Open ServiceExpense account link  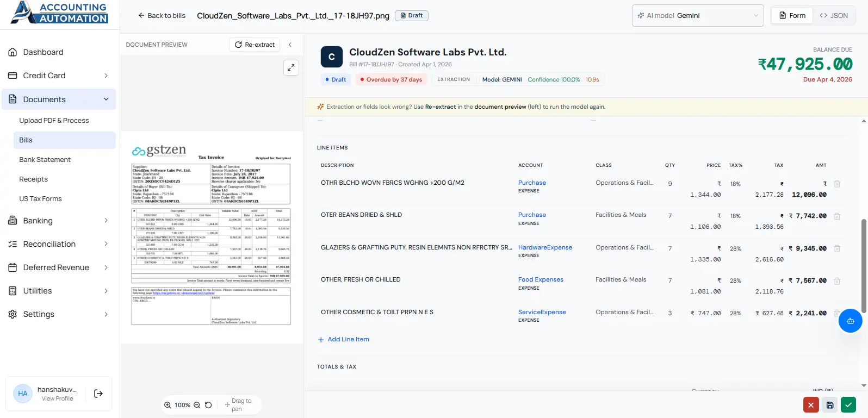(542, 312)
